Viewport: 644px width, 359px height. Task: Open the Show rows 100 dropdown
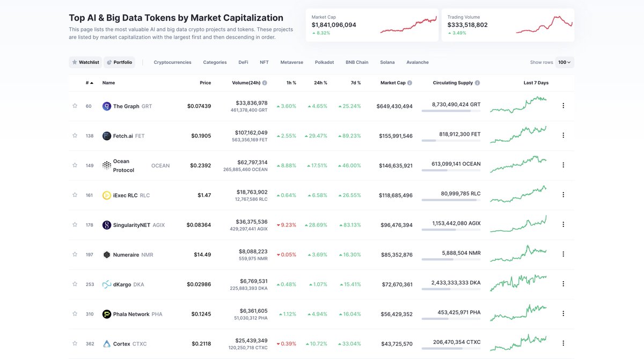point(565,62)
